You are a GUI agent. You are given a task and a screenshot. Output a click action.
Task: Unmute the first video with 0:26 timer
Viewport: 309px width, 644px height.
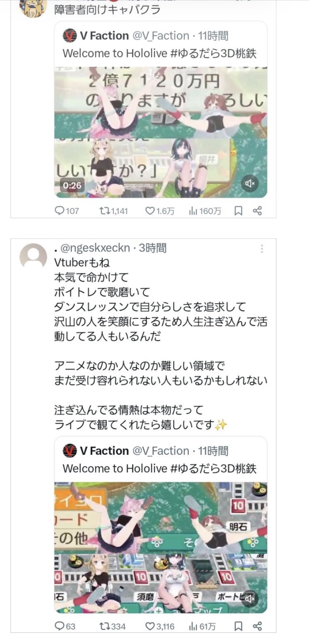point(250,183)
